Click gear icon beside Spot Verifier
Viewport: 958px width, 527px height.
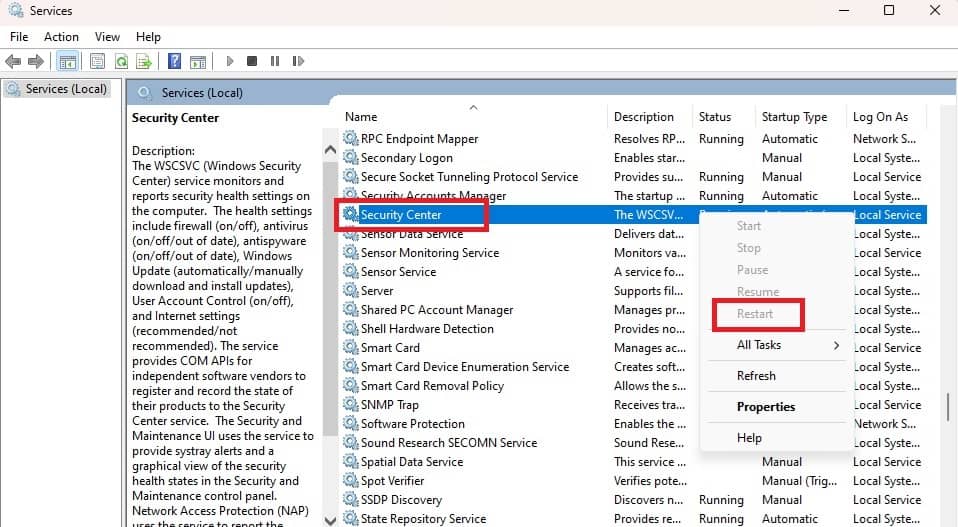(x=351, y=481)
